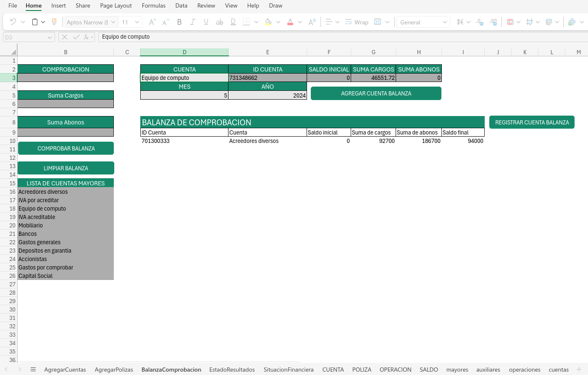Apply the yellow fill color bucket
588x375 pixels.
click(268, 22)
